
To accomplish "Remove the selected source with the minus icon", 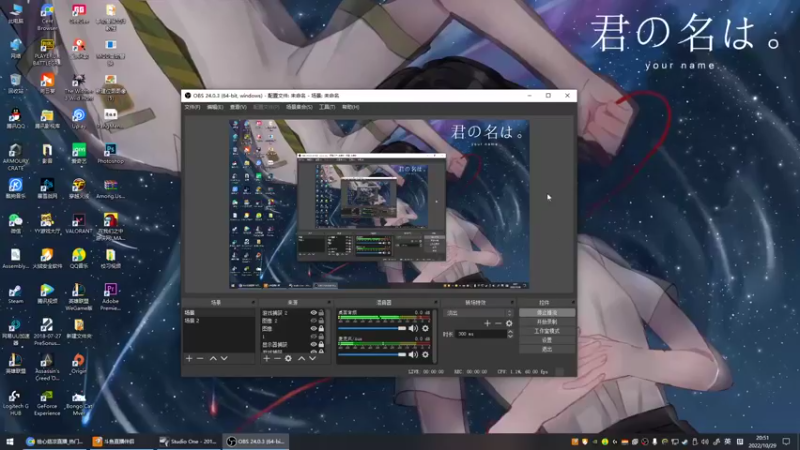I will pos(277,359).
